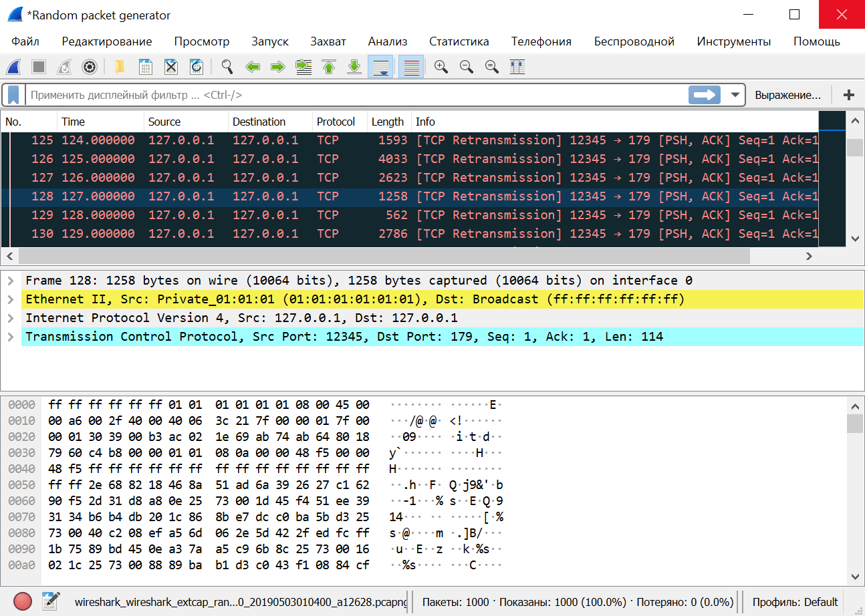
Task: Sort by Destination column header
Action: tap(270, 122)
